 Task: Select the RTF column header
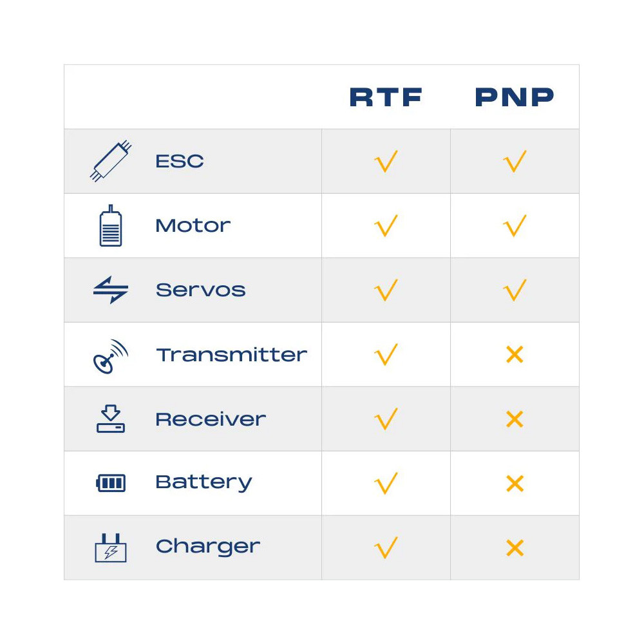pyautogui.click(x=386, y=97)
